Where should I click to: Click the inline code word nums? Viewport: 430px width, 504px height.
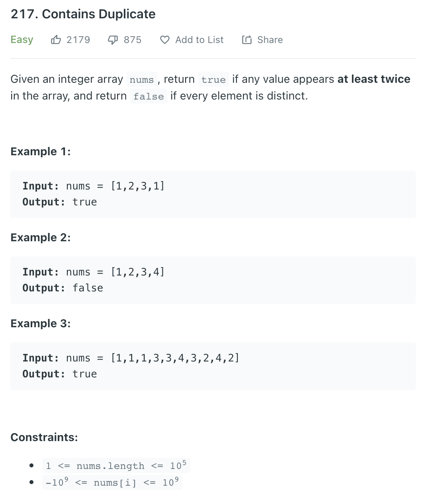[142, 80]
